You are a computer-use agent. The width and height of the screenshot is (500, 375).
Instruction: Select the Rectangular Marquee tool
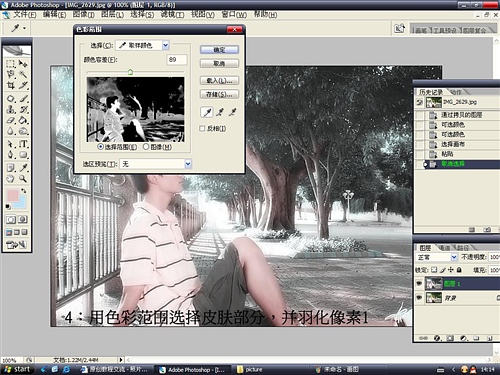(x=11, y=63)
